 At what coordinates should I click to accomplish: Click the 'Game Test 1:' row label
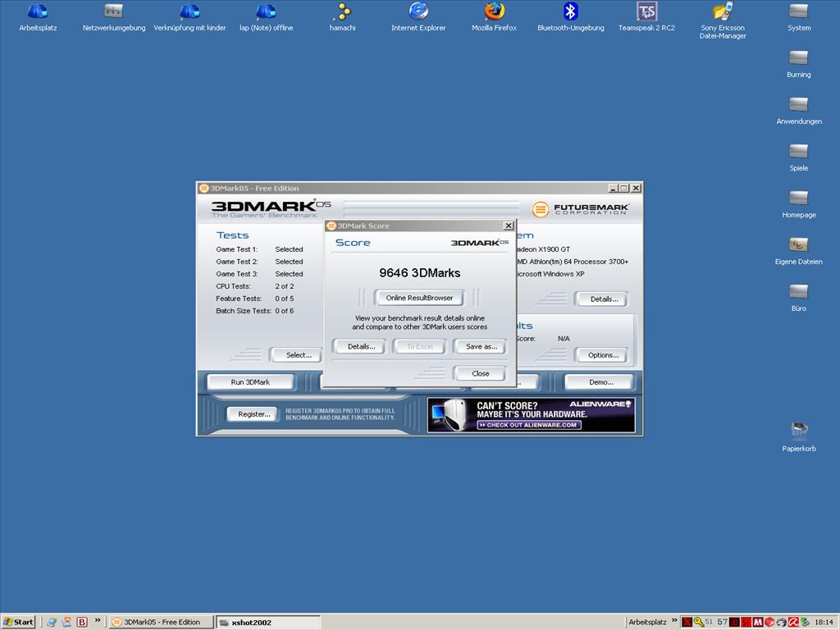[x=237, y=249]
